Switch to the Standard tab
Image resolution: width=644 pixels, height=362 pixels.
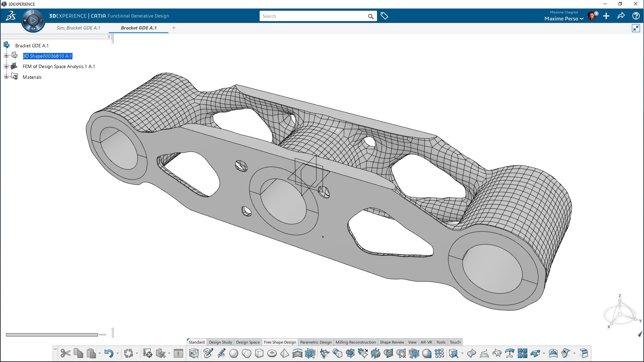(197, 342)
